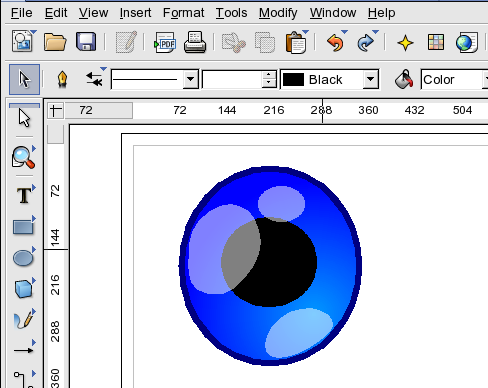The width and height of the screenshot is (488, 388).
Task: Choose the Ellipse drawing tool
Action: coord(23,258)
